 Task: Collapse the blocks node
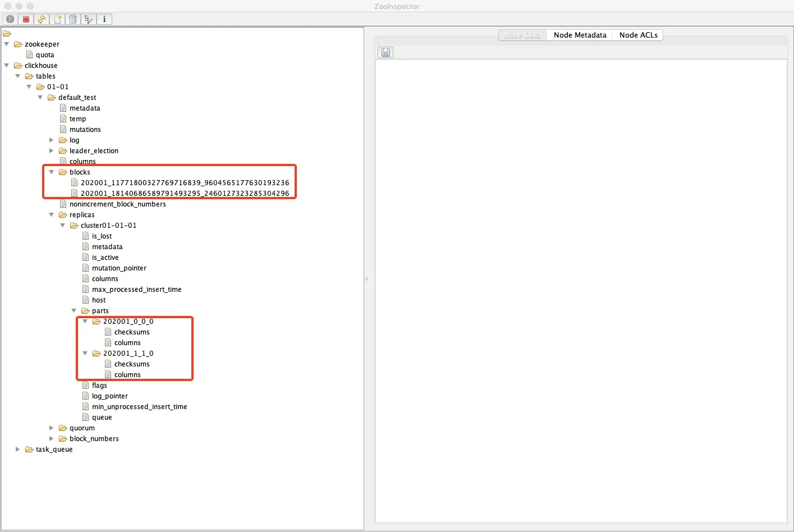coord(52,172)
